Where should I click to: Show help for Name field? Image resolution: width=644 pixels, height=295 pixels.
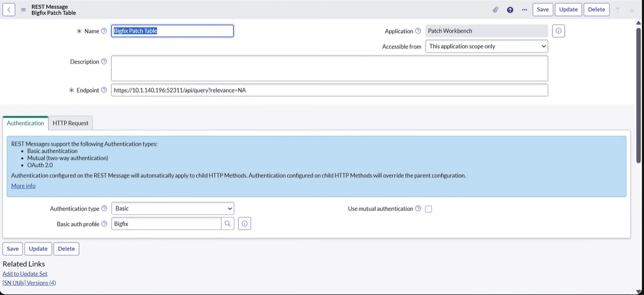tap(104, 31)
